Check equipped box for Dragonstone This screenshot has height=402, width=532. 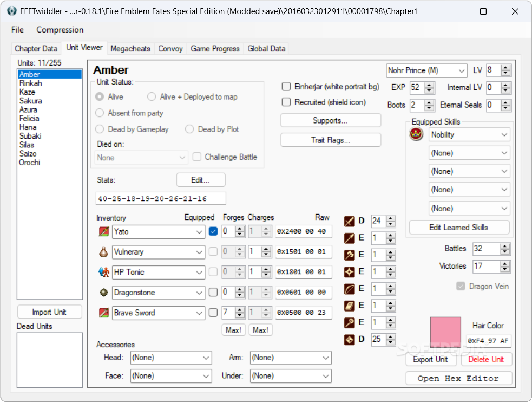point(213,292)
